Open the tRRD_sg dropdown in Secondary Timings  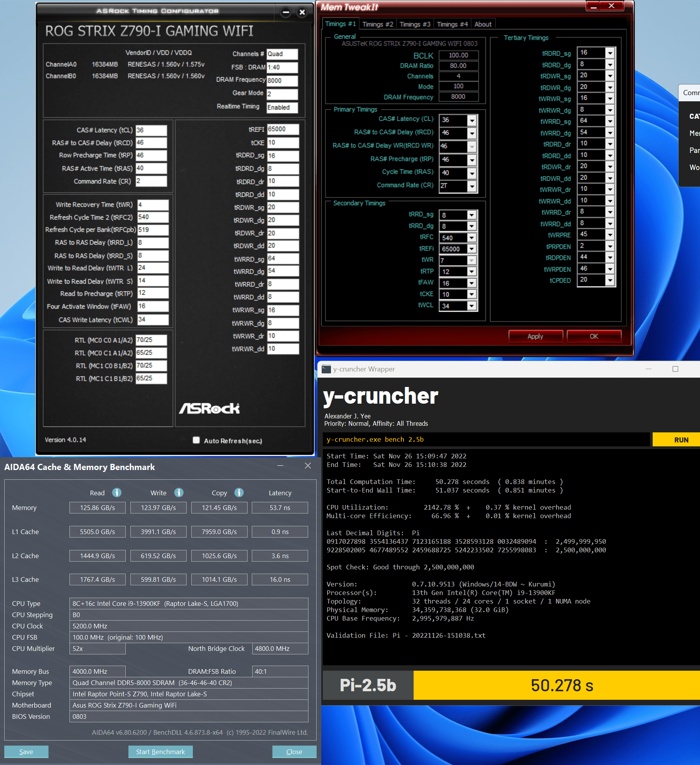[472, 215]
